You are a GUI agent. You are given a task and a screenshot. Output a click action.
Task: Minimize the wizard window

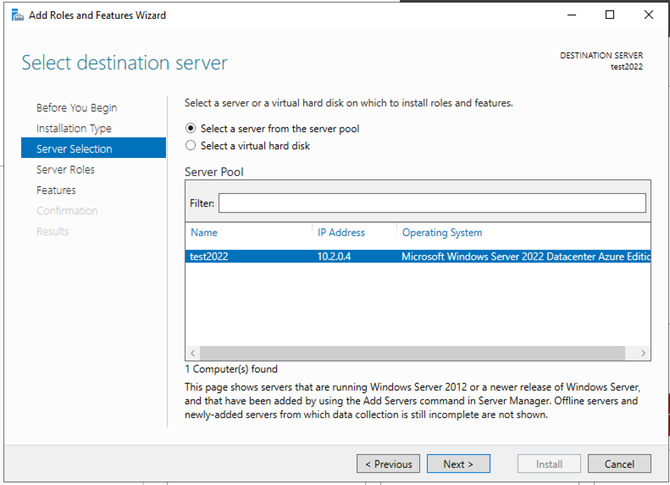click(x=571, y=15)
